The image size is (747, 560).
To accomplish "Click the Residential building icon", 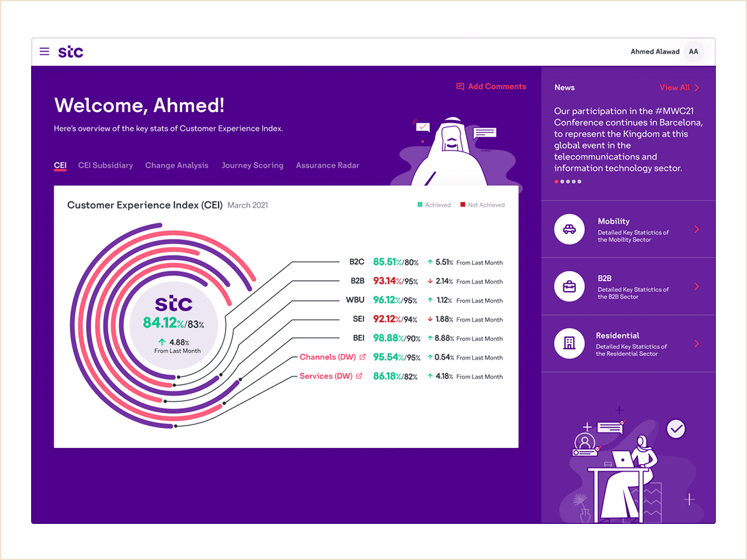I will click(x=569, y=343).
